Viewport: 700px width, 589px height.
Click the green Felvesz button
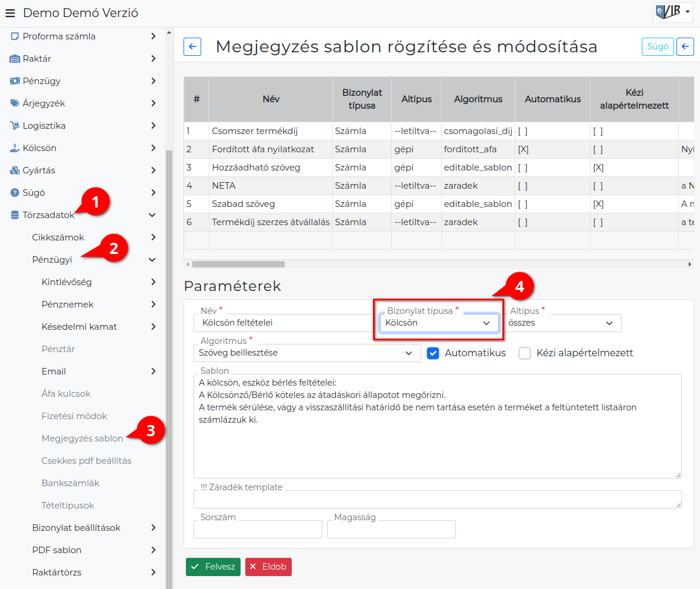pyautogui.click(x=214, y=567)
